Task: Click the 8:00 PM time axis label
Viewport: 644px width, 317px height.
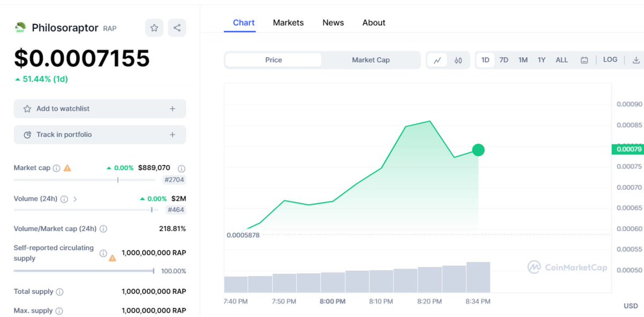Action: [x=333, y=301]
